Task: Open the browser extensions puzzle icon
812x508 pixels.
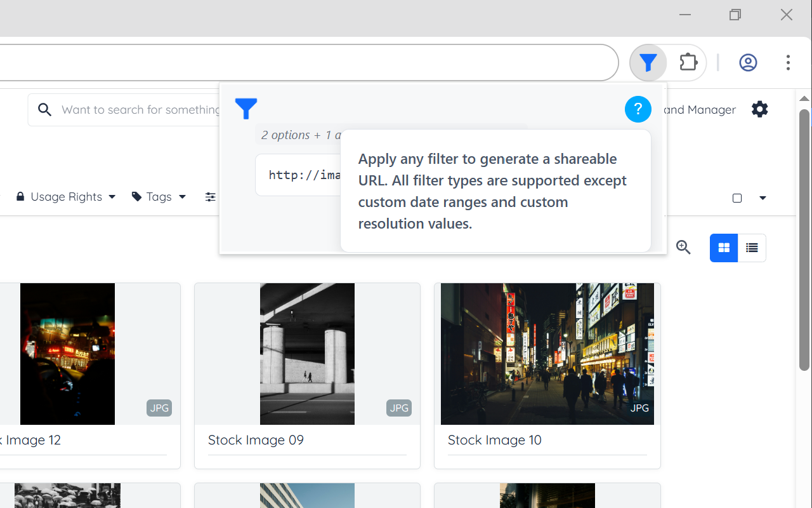Action: click(x=688, y=63)
